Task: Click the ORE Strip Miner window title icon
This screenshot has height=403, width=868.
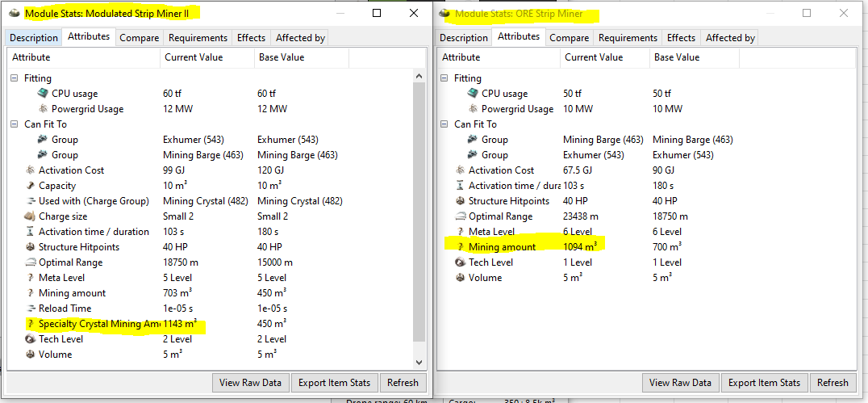Action: tap(444, 13)
